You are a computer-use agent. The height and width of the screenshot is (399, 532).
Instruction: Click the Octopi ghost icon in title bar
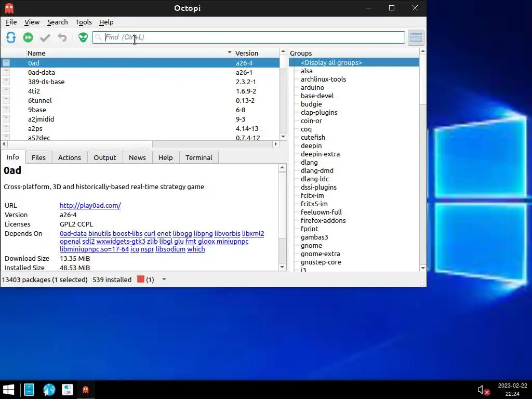[9, 8]
